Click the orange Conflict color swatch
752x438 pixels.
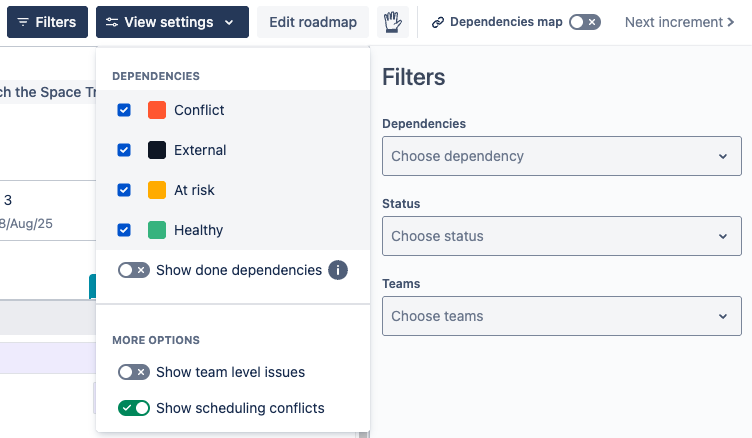tap(157, 110)
